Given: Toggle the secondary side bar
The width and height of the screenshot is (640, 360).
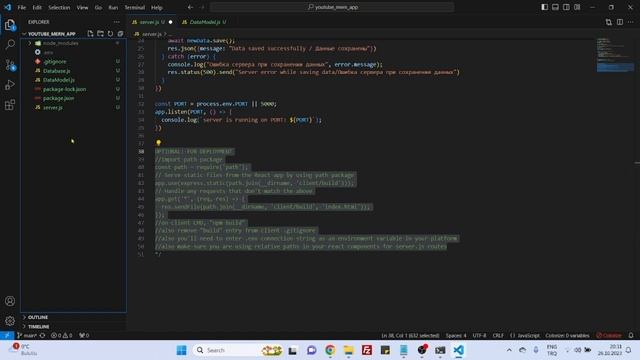Looking at the screenshot, I should 566,7.
